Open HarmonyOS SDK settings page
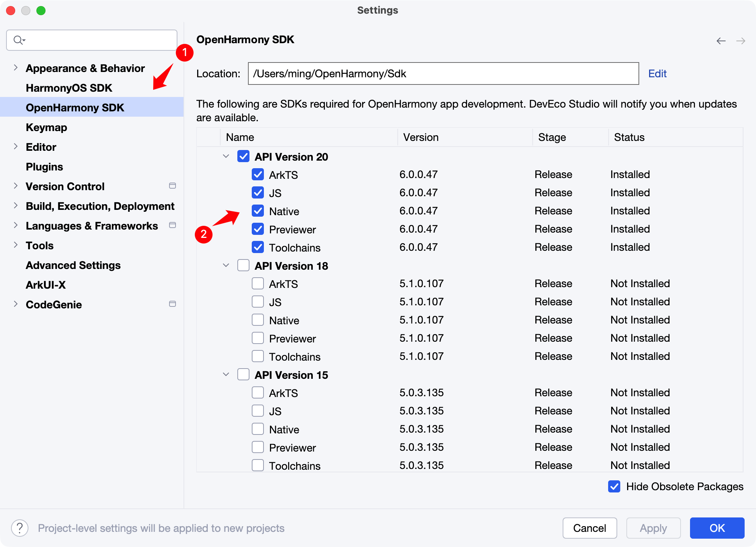Viewport: 756px width, 547px height. 69,88
